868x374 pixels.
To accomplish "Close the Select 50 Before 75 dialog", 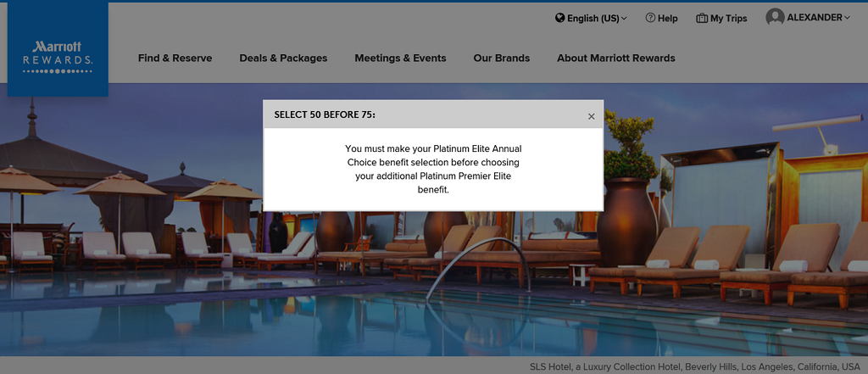I will pyautogui.click(x=592, y=116).
